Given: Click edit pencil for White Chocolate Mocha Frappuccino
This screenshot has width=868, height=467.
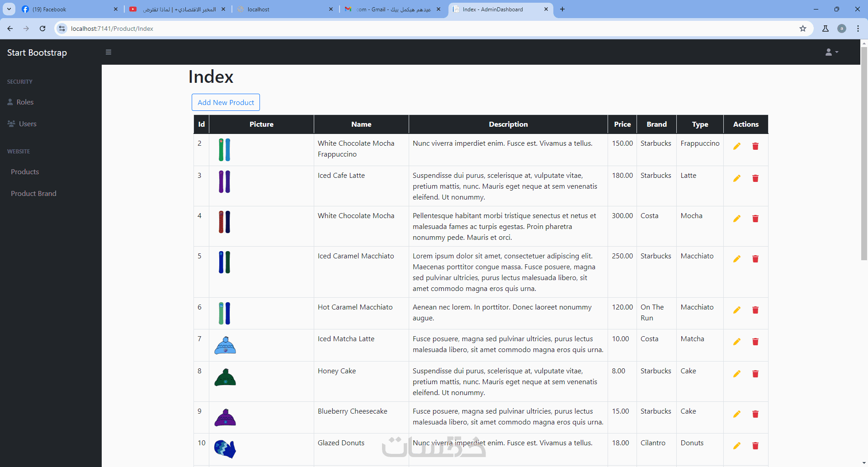Looking at the screenshot, I should [x=737, y=146].
